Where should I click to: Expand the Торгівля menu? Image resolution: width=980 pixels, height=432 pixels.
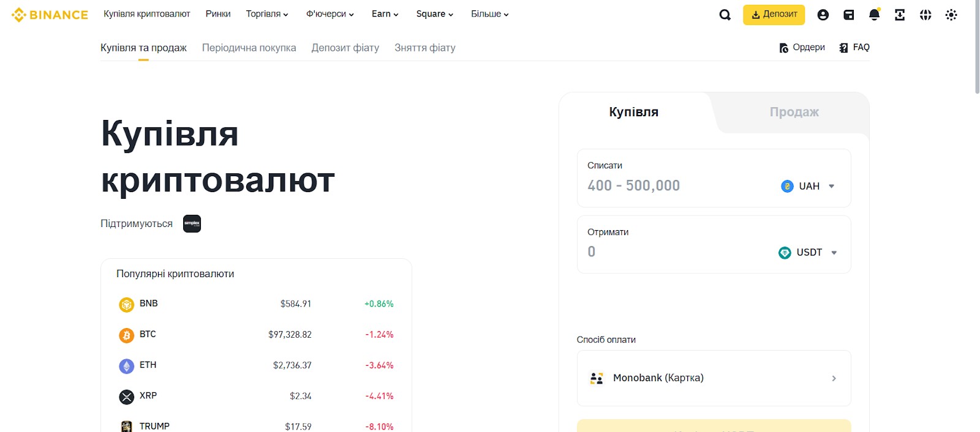point(267,14)
